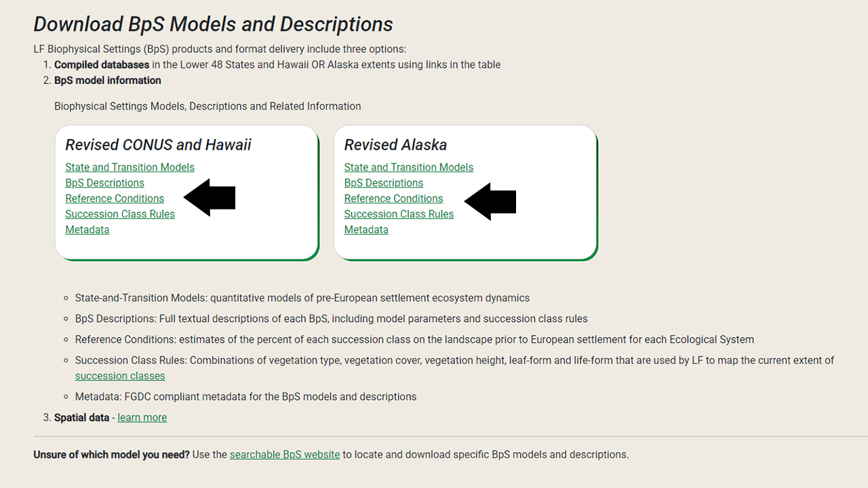Image resolution: width=868 pixels, height=488 pixels.
Task: Open Reference Conditions in the CONUS and Hawaii panel
Action: click(115, 198)
